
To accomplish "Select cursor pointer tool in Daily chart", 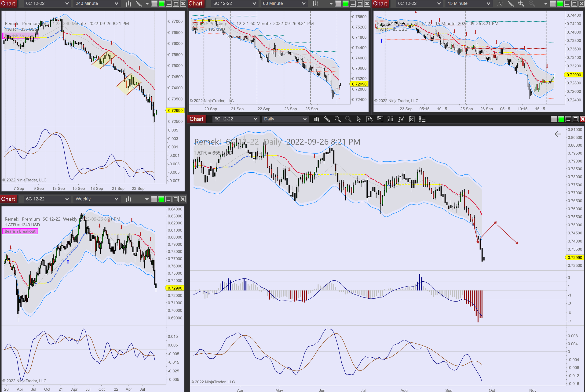I will (359, 119).
